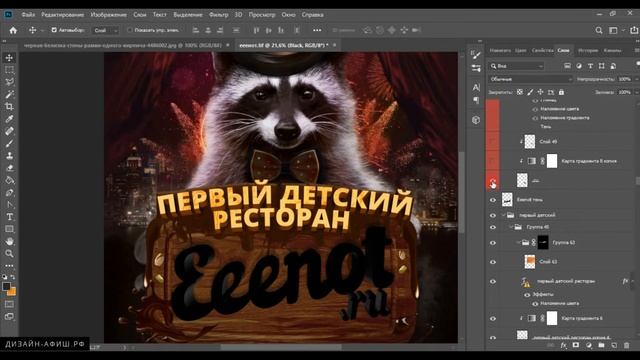Filter layers by adjustment layers icon

(579, 66)
